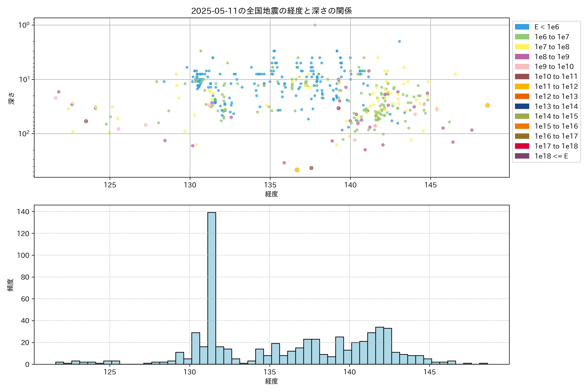Click the '1e15 to 1e16' legend label
The width and height of the screenshot is (588, 392).
pyautogui.click(x=556, y=126)
